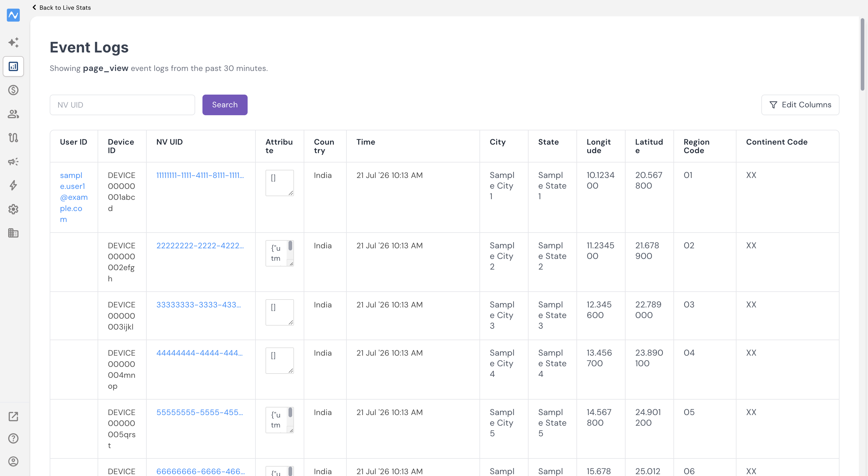Open the dollar revenue sidebar icon

(13, 90)
